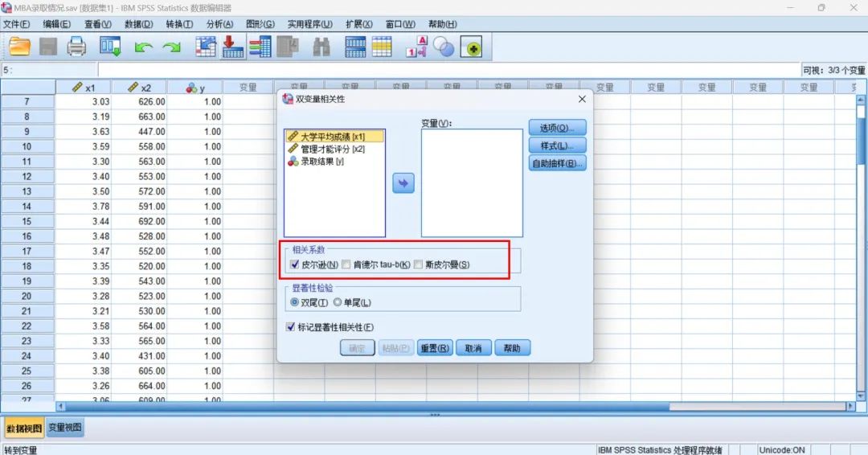Click the Show all variables plus icon
Viewport: 868px width, 455px height.
coord(471,47)
